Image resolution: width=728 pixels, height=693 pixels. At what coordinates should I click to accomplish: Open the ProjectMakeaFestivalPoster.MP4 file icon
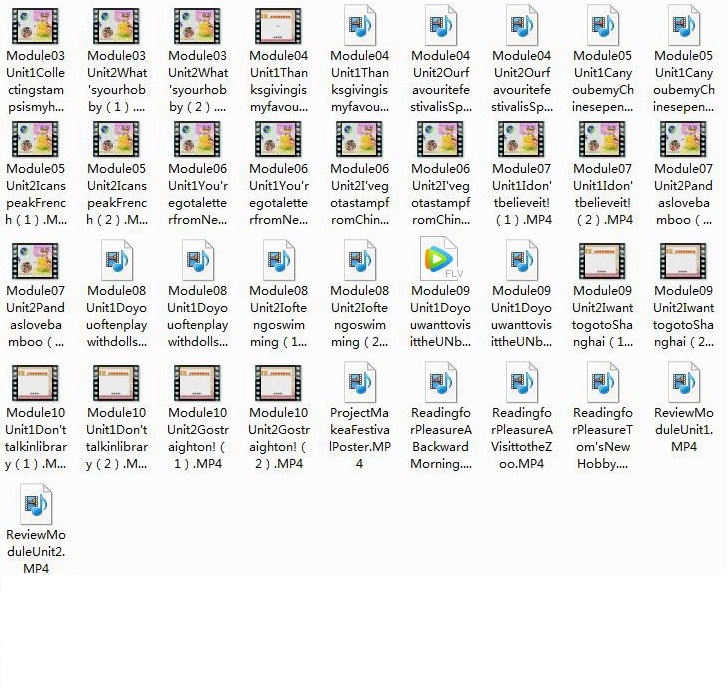[x=359, y=383]
